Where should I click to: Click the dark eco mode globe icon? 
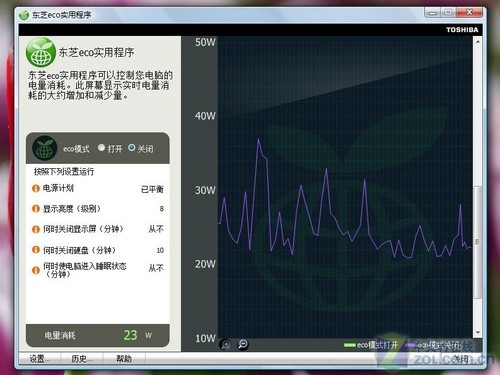tap(44, 148)
